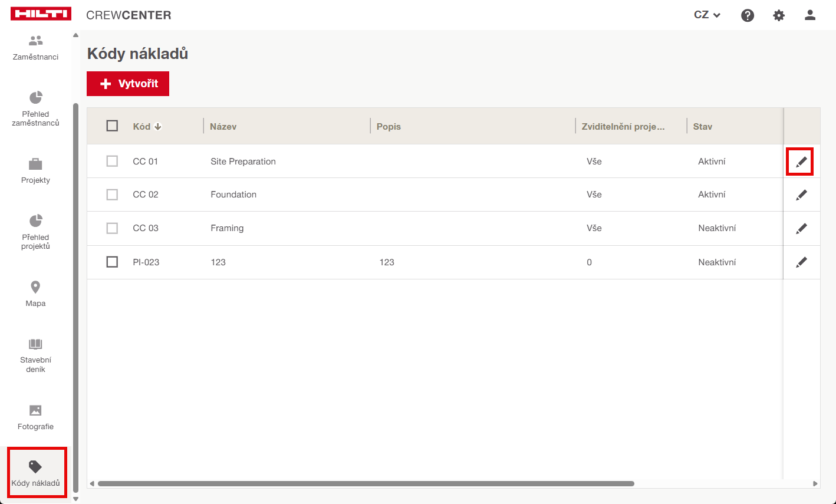Click the Název column header
Image resolution: width=836 pixels, height=504 pixels.
click(223, 127)
